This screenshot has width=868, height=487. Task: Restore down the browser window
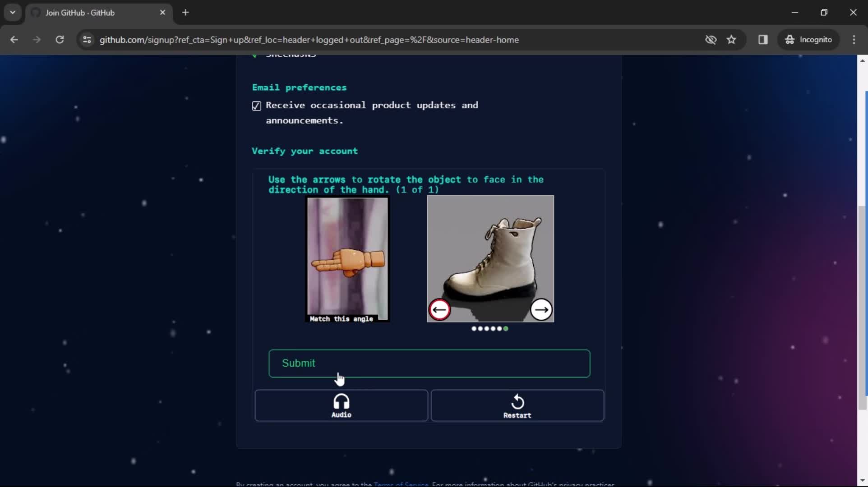(x=824, y=13)
